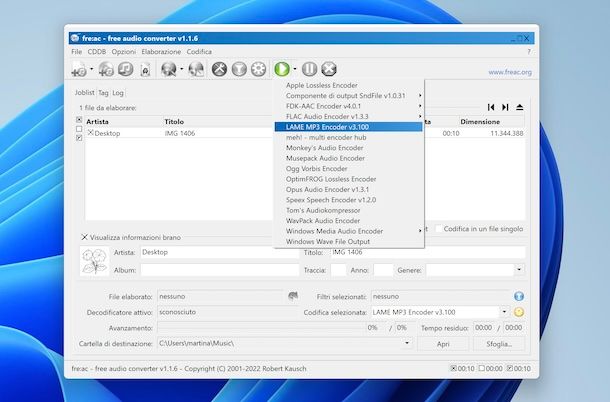Click the skip to previous track icon
This screenshot has width=610, height=402.
[x=491, y=107]
